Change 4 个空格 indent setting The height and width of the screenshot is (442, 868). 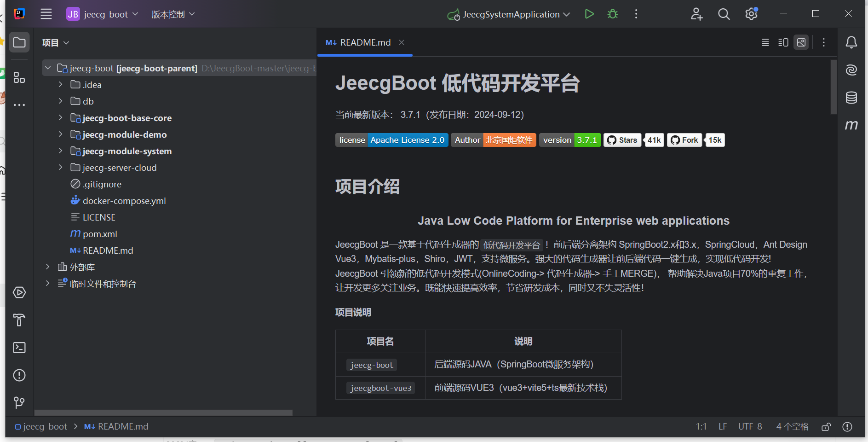coord(792,427)
